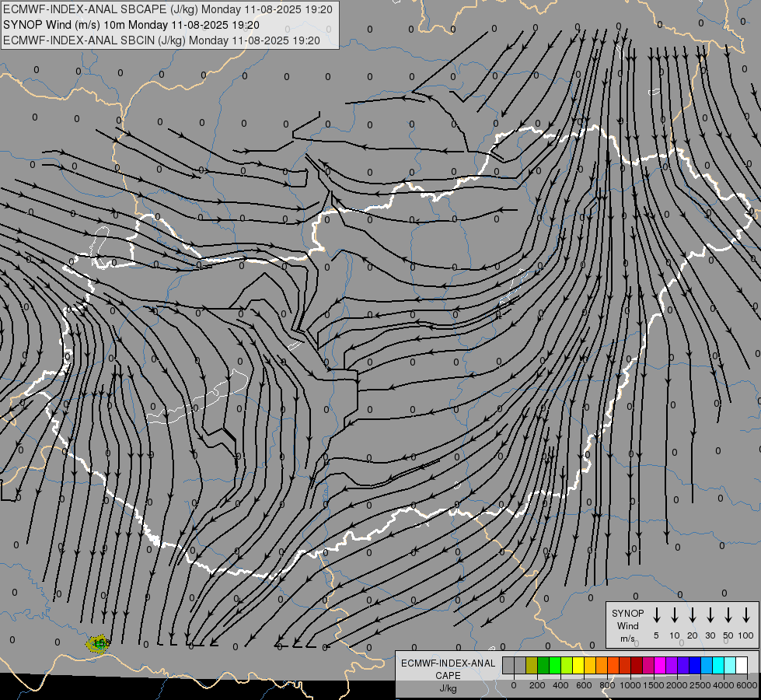
Task: Click the 1000 tick label on the CAPE scale
Action: point(630,685)
